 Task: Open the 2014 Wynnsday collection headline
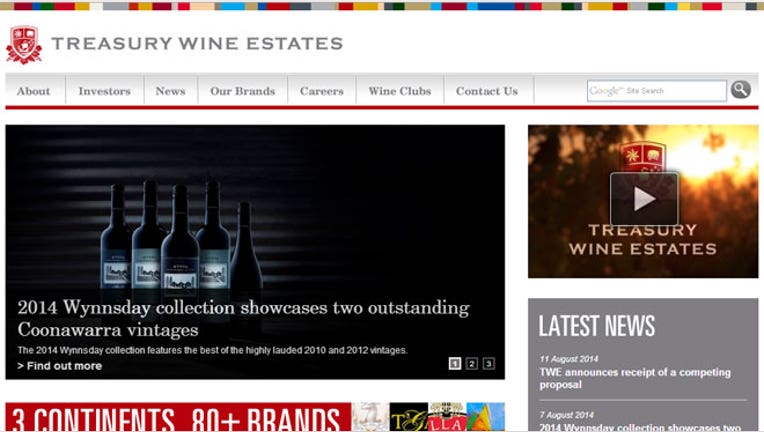click(x=243, y=319)
